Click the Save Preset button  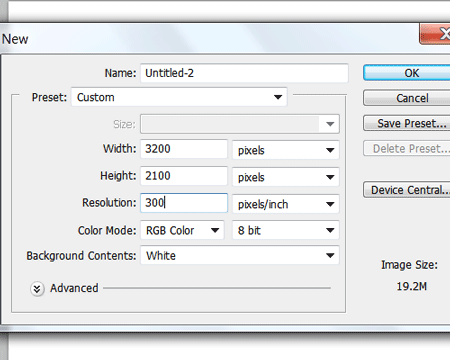click(x=407, y=123)
